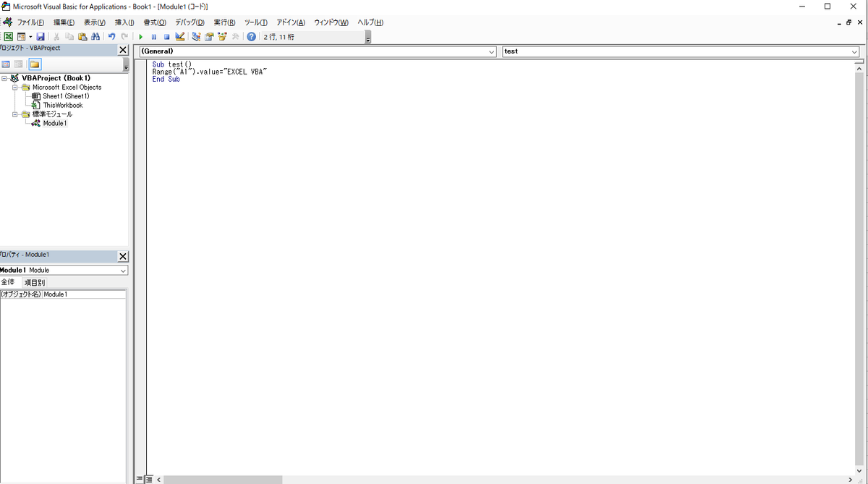Open VBA Help with the question mark icon
868x484 pixels.
point(252,37)
